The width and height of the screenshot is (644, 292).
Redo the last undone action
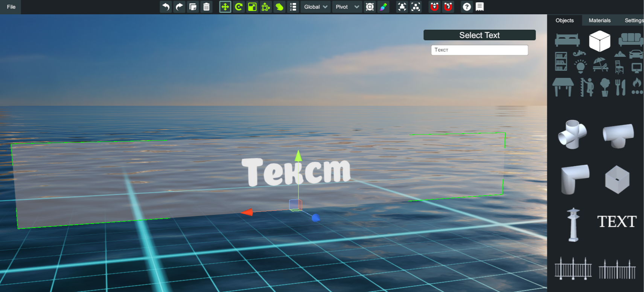coord(180,7)
